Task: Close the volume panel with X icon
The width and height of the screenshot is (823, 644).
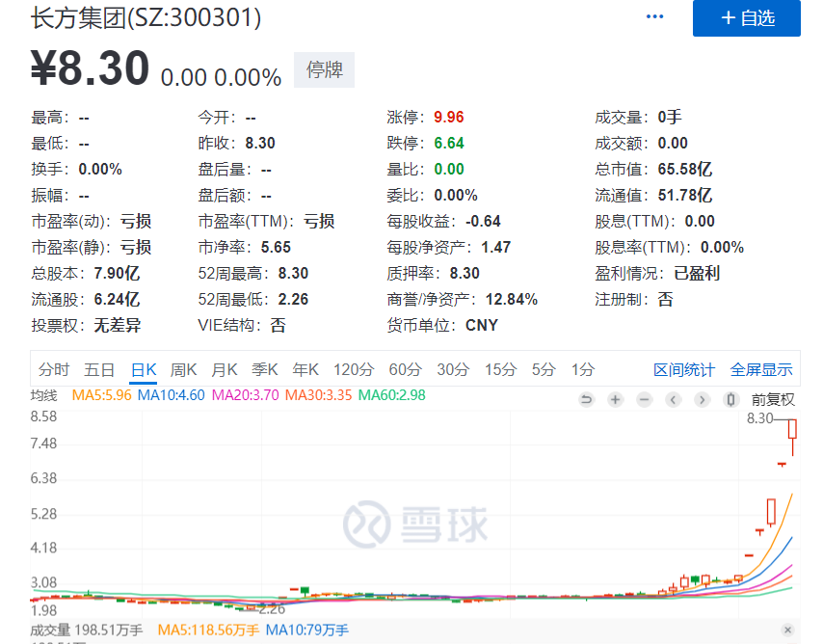Action: 787,630
